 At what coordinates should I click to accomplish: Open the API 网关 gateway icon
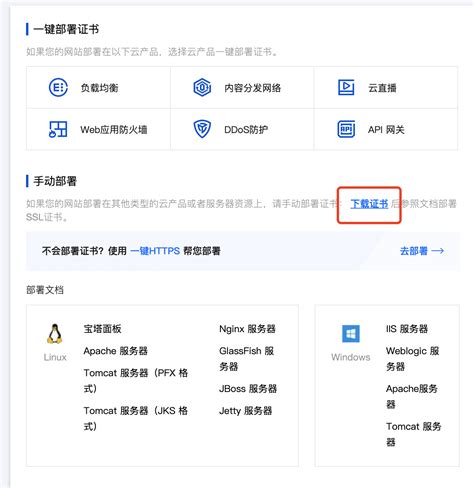(346, 129)
